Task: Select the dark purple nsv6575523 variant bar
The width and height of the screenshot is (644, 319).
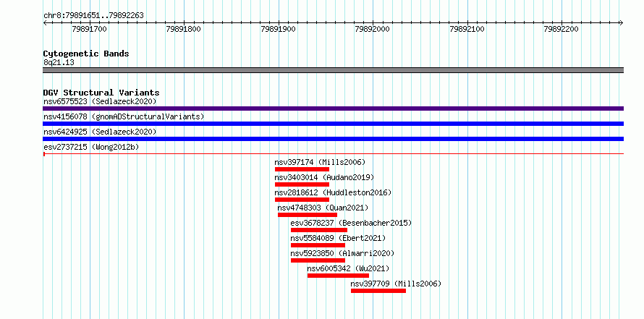Action: (333, 109)
